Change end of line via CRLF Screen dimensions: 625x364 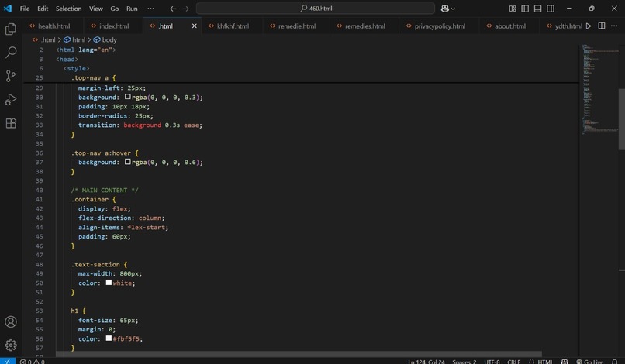pos(514,361)
